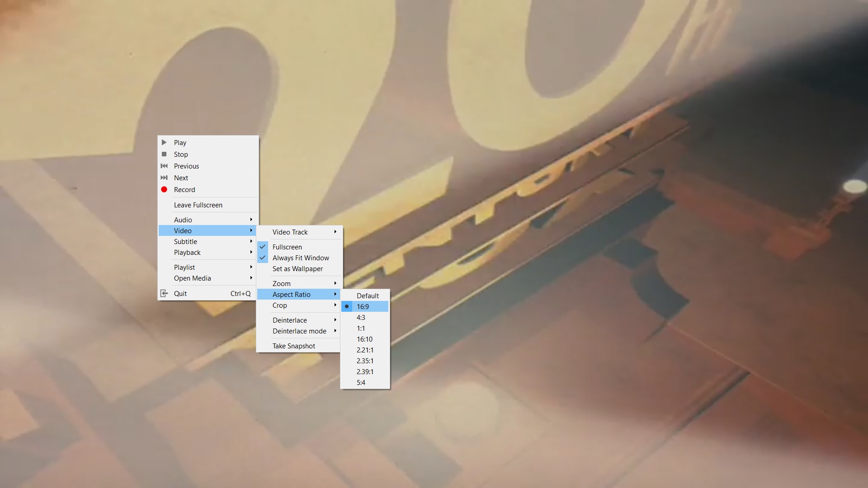Click the Quit menu label
This screenshot has width=868, height=488.
coord(180,293)
